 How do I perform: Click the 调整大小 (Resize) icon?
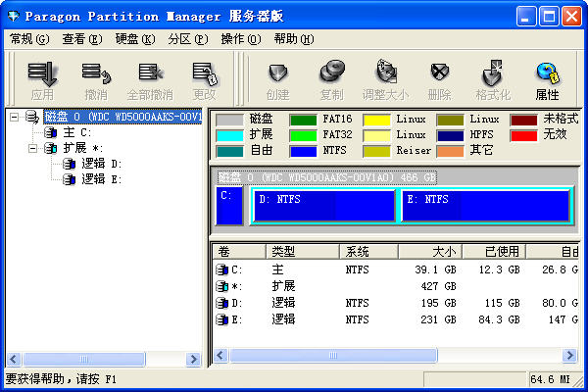pyautogui.click(x=386, y=72)
